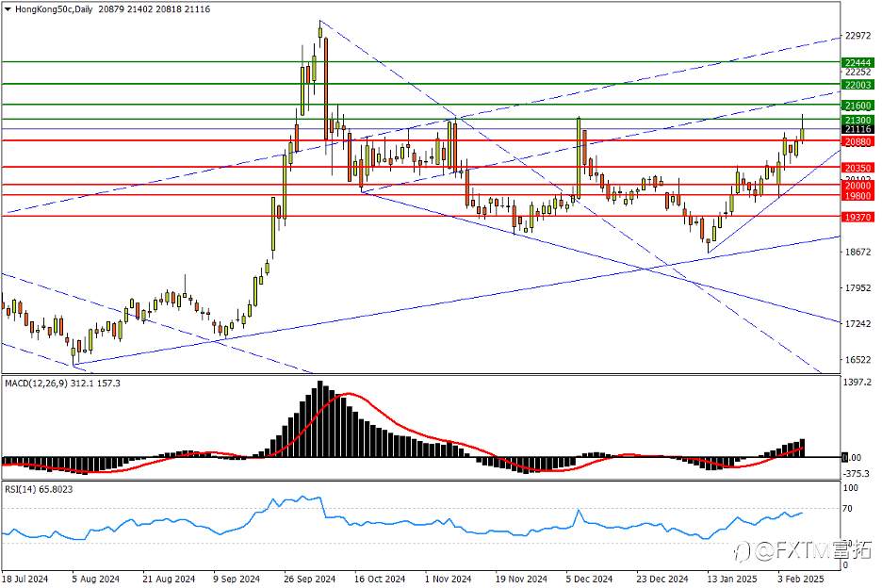Click the HongKong50c,Daily chart title text

(54, 9)
